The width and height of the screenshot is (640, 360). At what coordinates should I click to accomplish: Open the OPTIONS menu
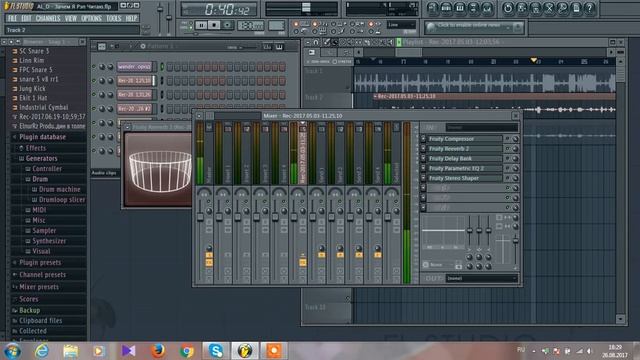[91, 18]
